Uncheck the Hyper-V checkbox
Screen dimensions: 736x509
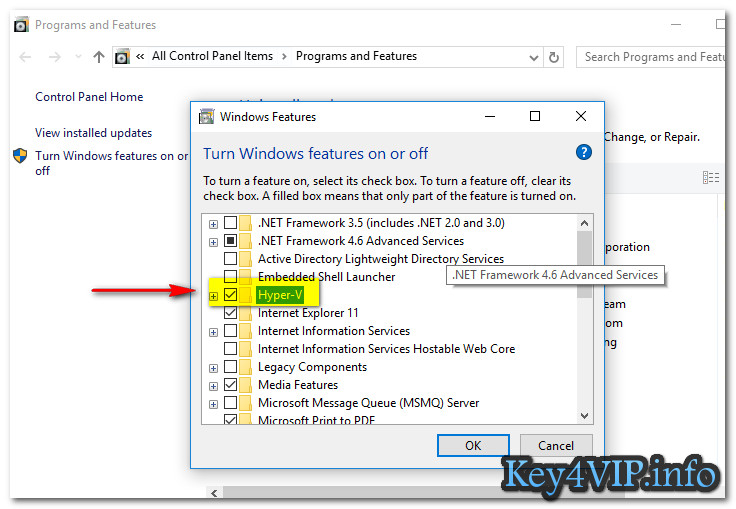tap(230, 294)
